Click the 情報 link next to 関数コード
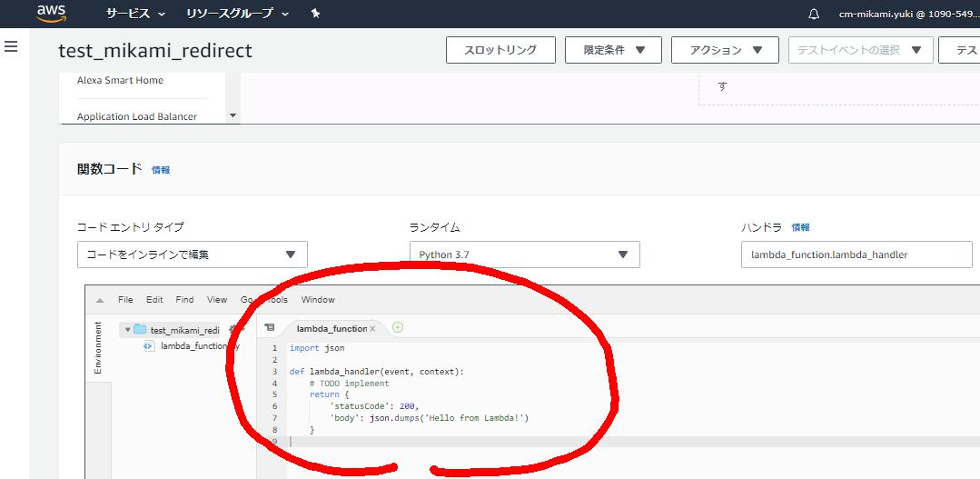The height and width of the screenshot is (479, 980). point(161,170)
